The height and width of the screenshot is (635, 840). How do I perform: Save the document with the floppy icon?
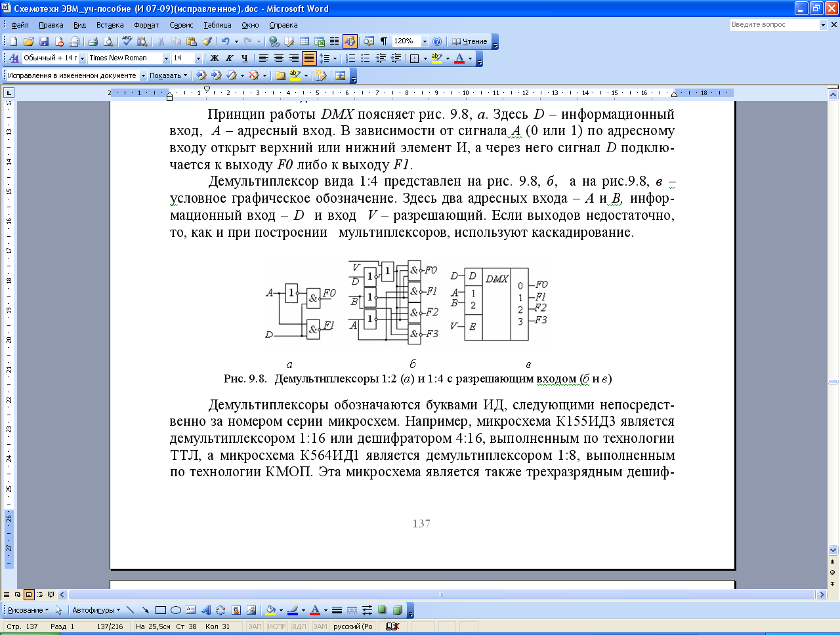pyautogui.click(x=44, y=41)
